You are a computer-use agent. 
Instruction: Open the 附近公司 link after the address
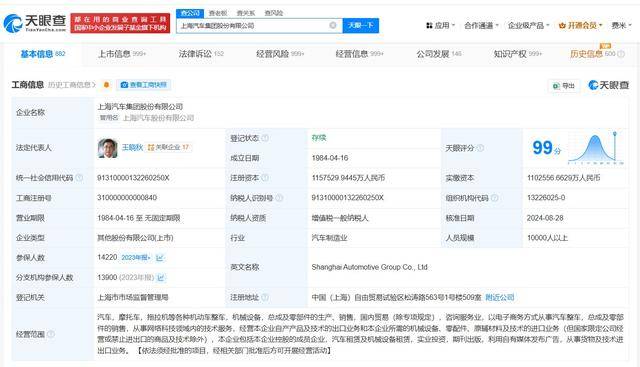click(500, 297)
